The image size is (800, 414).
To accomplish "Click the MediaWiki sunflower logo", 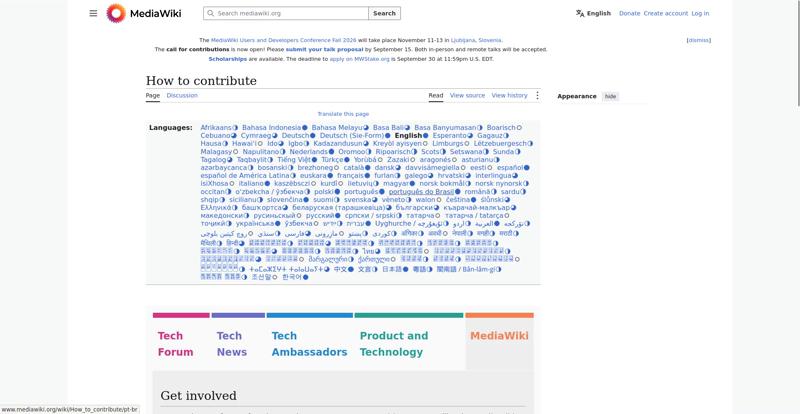I will click(x=116, y=13).
